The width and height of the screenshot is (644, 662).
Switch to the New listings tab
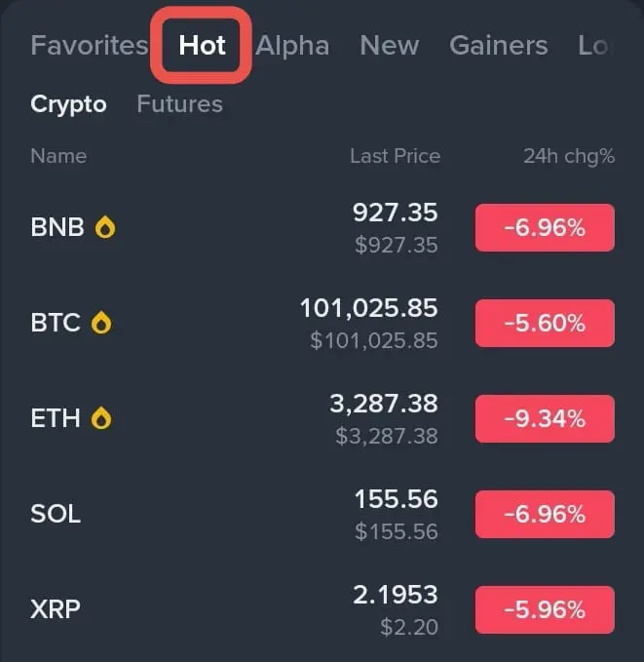[389, 46]
